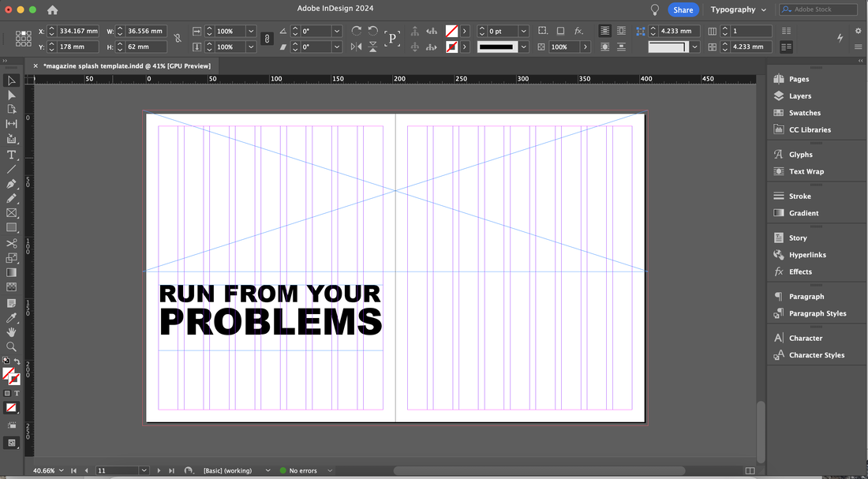
Task: Activate the Hand tool
Action: pos(11,332)
